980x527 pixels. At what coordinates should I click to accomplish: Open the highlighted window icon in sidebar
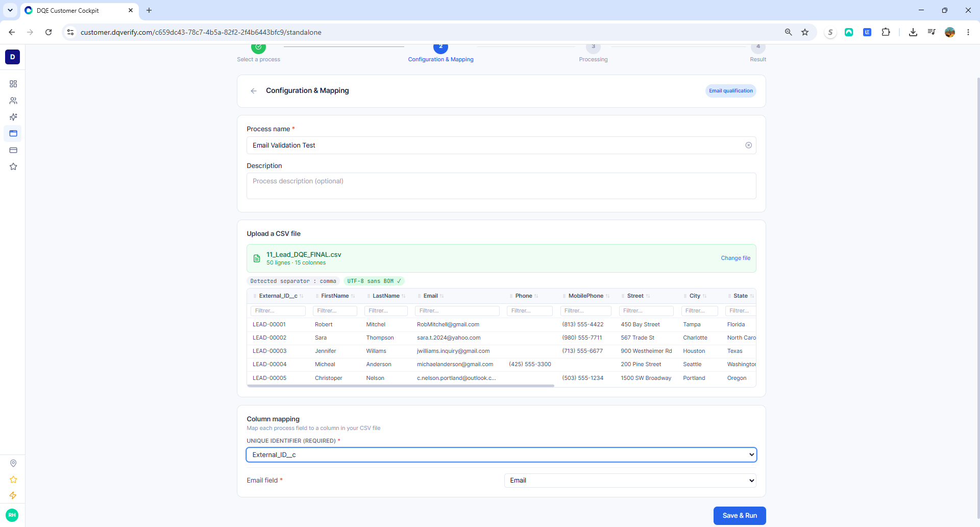[13, 133]
